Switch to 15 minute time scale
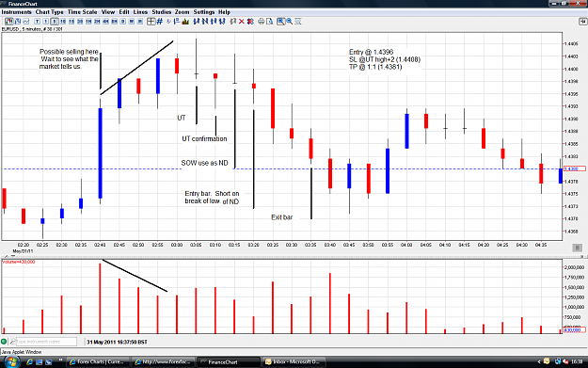Screen dimensions: 588x368 [x=72, y=22]
